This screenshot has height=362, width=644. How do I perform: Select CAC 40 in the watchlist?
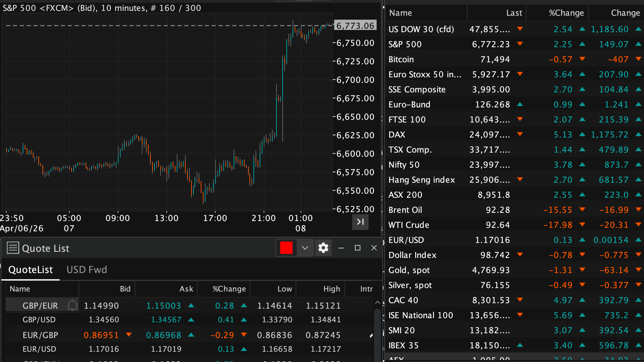[x=514, y=300]
